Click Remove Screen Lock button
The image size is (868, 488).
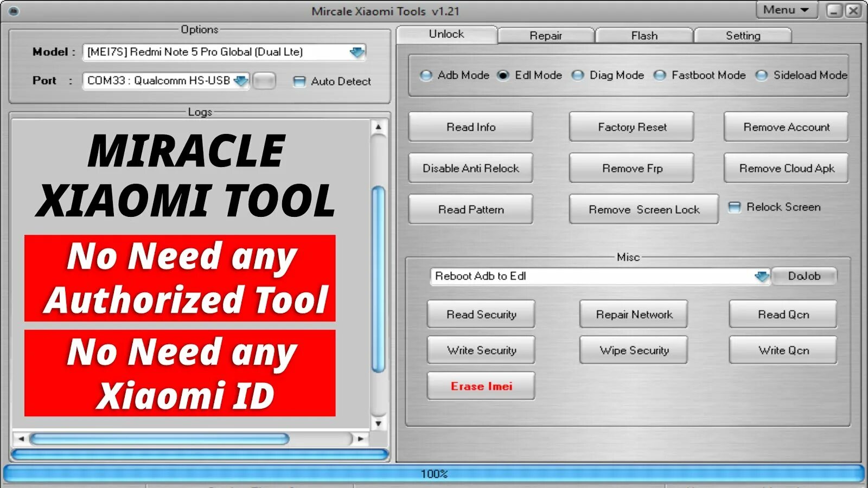tap(644, 209)
